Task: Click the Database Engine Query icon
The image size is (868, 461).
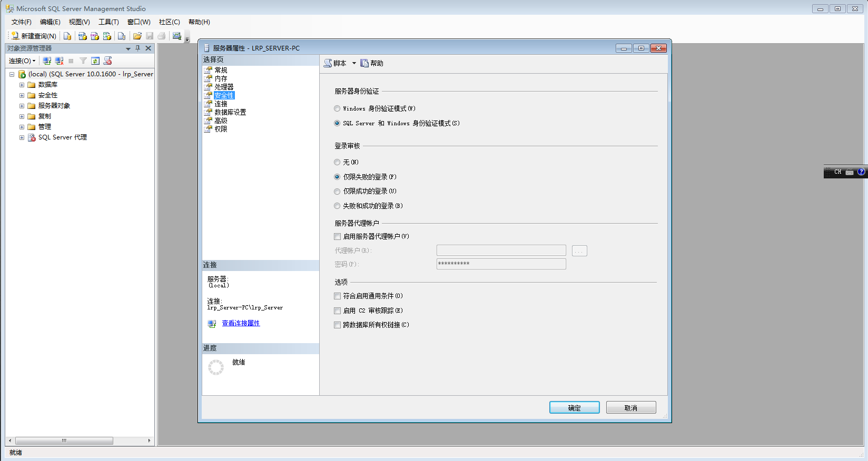Action: click(x=67, y=36)
